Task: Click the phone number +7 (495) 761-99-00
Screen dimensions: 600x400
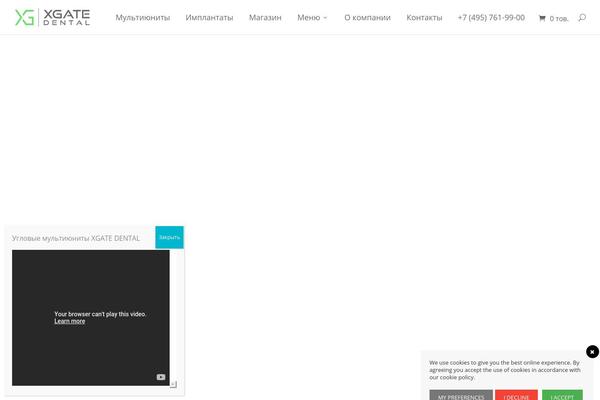Action: [491, 18]
